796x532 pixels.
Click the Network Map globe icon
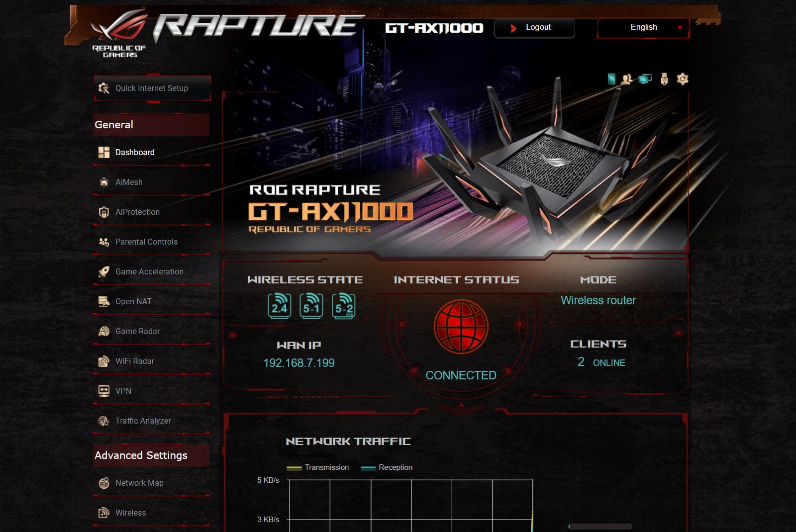pyautogui.click(x=103, y=483)
